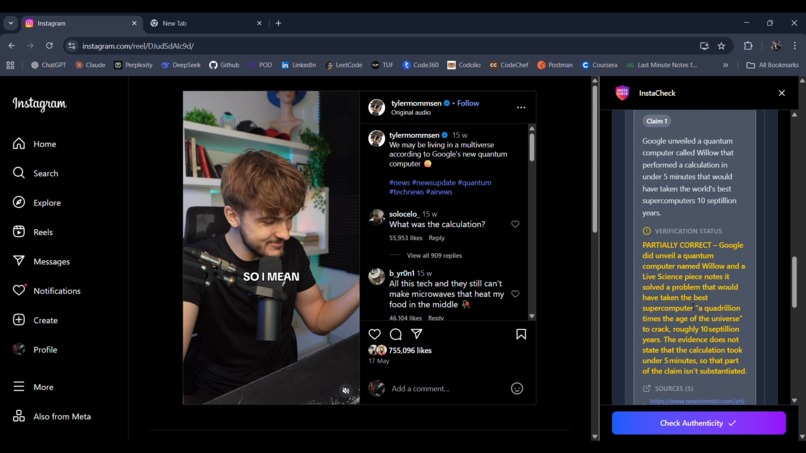Open newscientist source link in InstaCheck
This screenshot has width=806, height=453.
pos(697,401)
